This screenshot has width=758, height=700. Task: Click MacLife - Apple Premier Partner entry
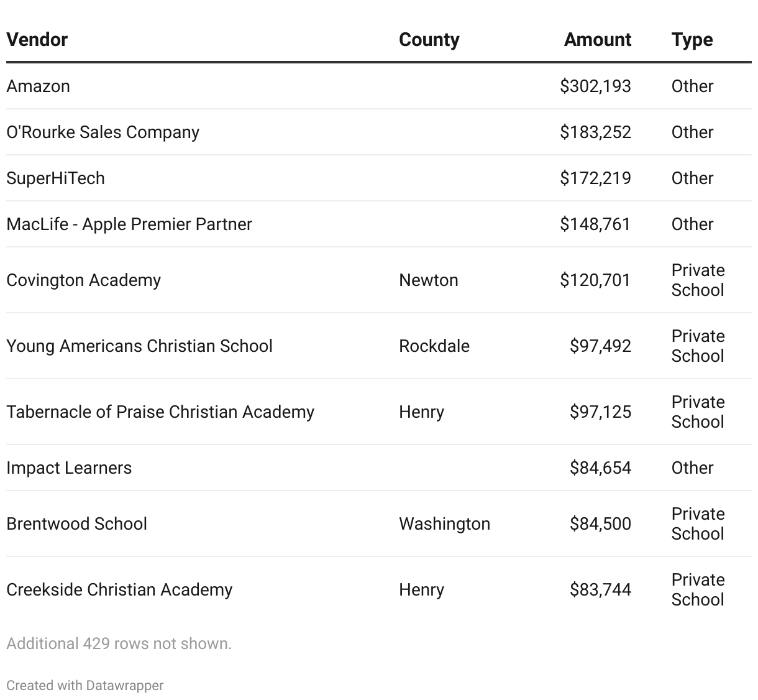(x=129, y=224)
